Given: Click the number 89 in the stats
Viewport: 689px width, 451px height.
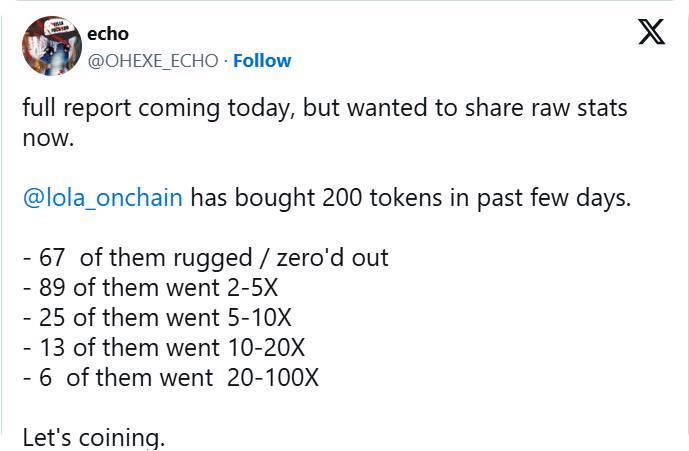Looking at the screenshot, I should pyautogui.click(x=52, y=288).
